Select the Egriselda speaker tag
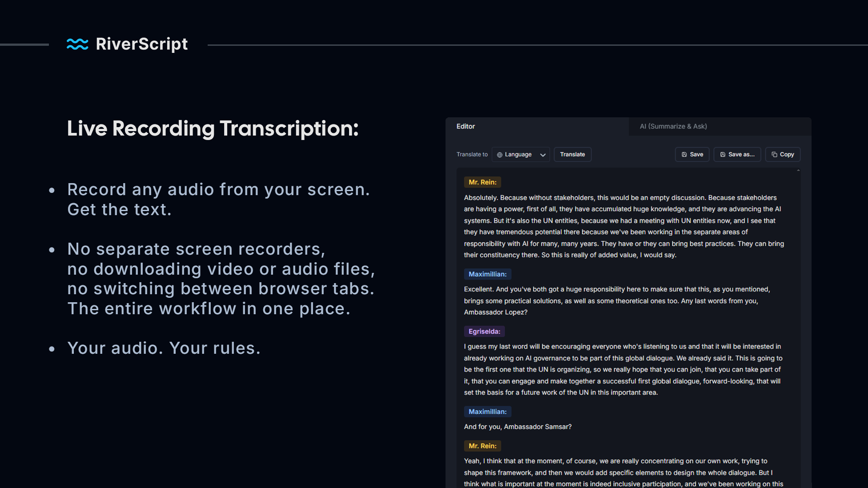868x488 pixels. 484,332
